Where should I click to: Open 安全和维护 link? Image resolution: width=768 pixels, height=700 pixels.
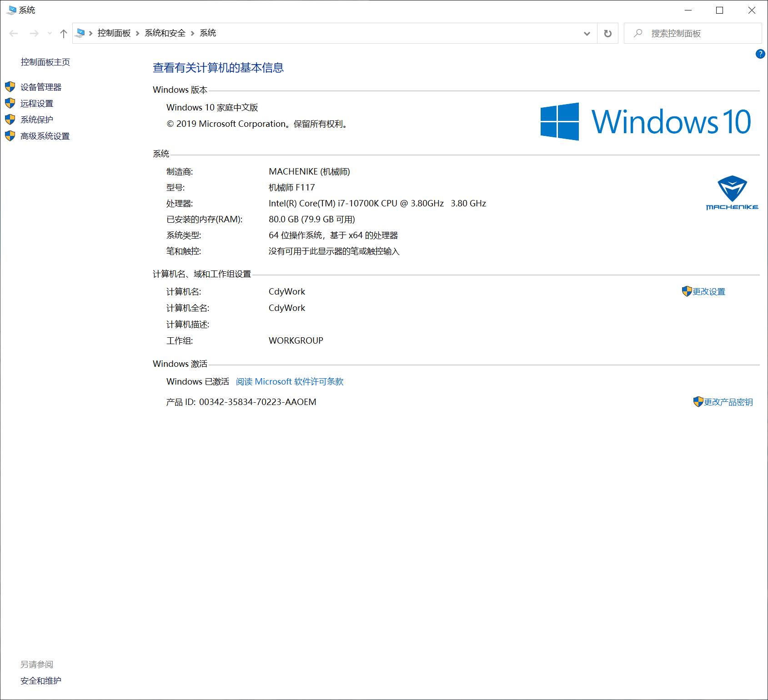pyautogui.click(x=41, y=681)
